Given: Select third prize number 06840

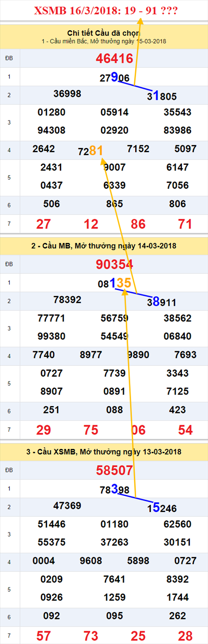Looking at the screenshot, I should click(177, 336).
